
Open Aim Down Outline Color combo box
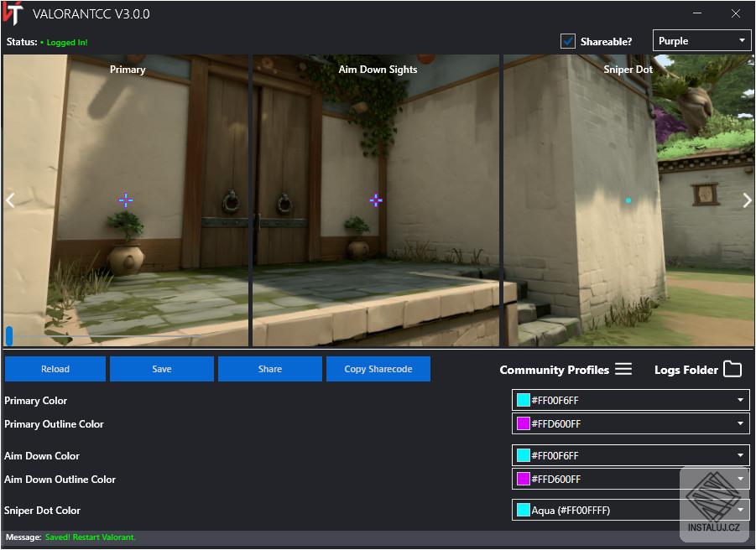pos(630,479)
